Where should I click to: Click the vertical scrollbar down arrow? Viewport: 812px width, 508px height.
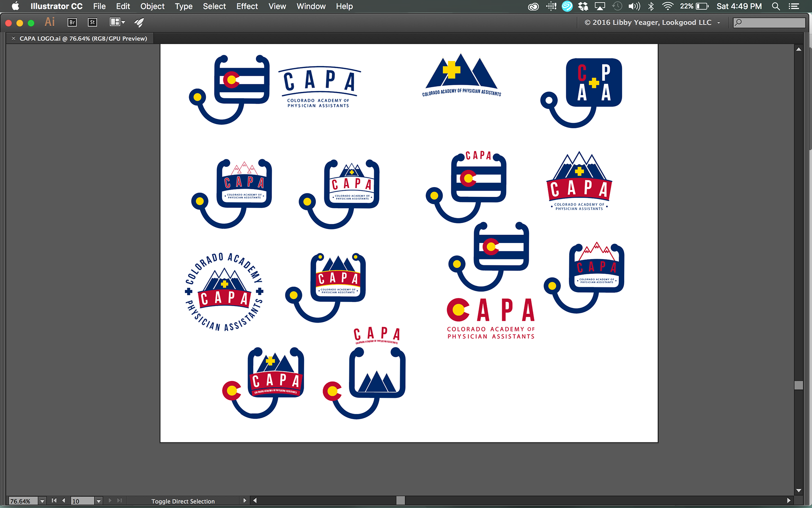pyautogui.click(x=798, y=491)
